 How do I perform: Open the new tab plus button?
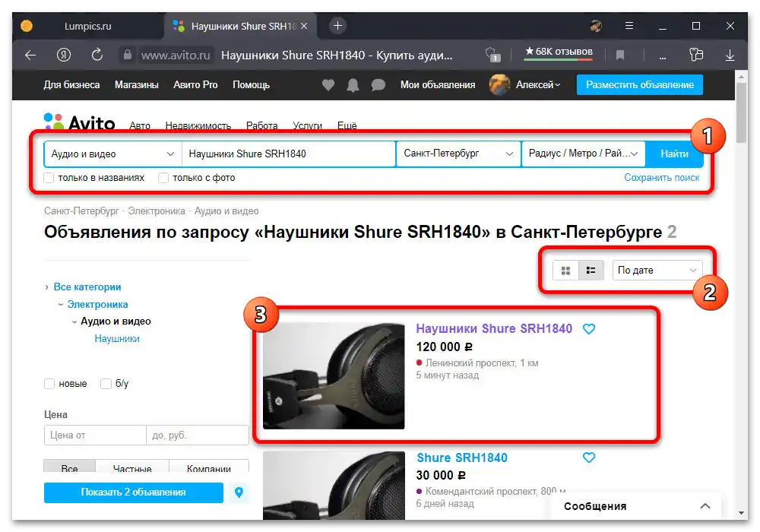(338, 26)
